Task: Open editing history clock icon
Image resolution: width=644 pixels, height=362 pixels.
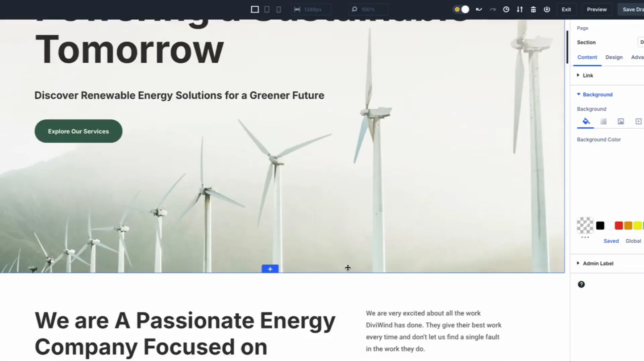Action: [x=506, y=9]
